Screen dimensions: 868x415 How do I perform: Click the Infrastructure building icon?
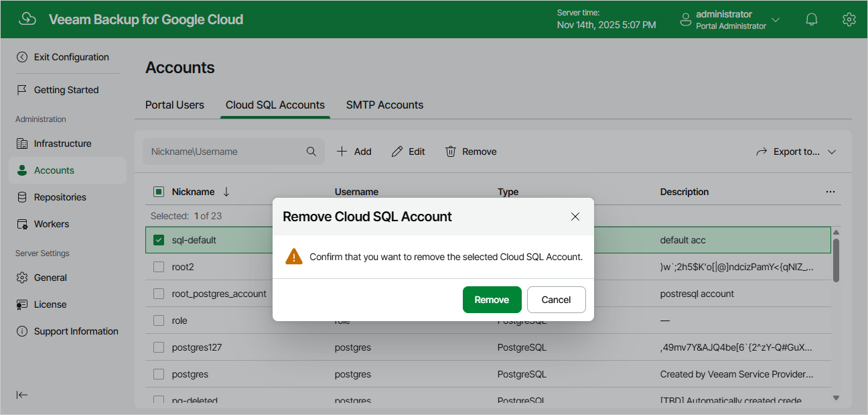(x=22, y=143)
